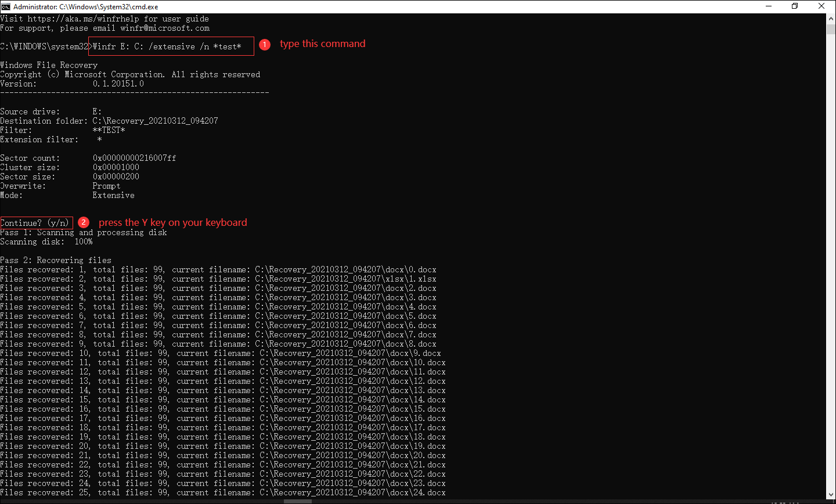Click the row ending in docx\12.docx
Viewport: 836px width, 504px height.
pos(223,381)
